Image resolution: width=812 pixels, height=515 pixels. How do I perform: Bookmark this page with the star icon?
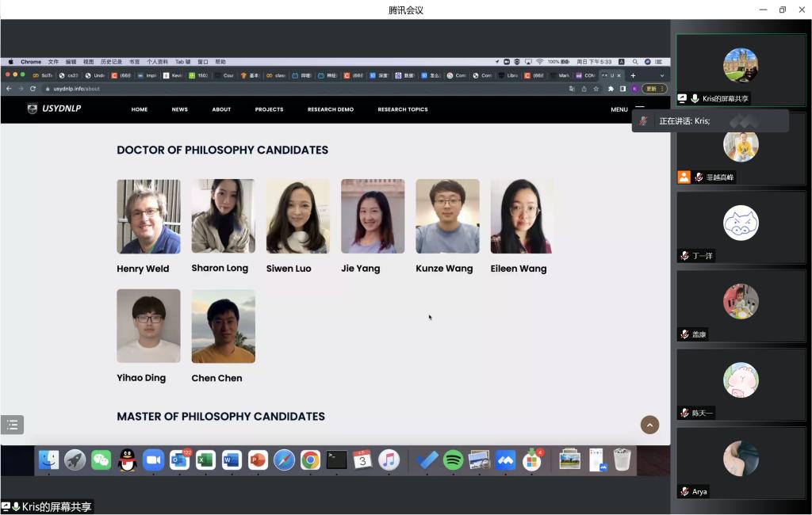(596, 89)
